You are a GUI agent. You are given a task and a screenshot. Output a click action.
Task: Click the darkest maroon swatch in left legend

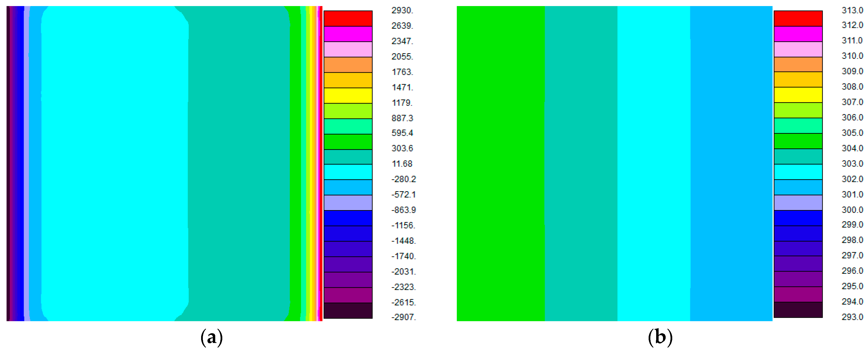pyautogui.click(x=348, y=311)
